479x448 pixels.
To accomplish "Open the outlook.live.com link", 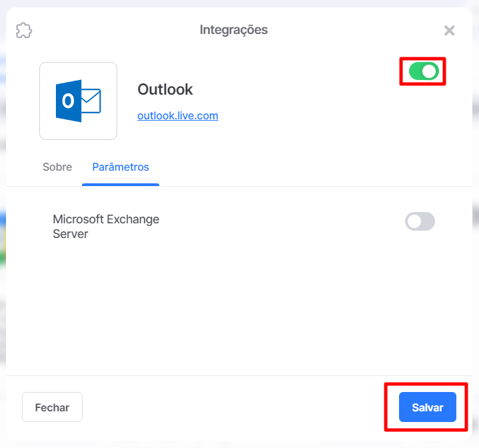I will (178, 116).
